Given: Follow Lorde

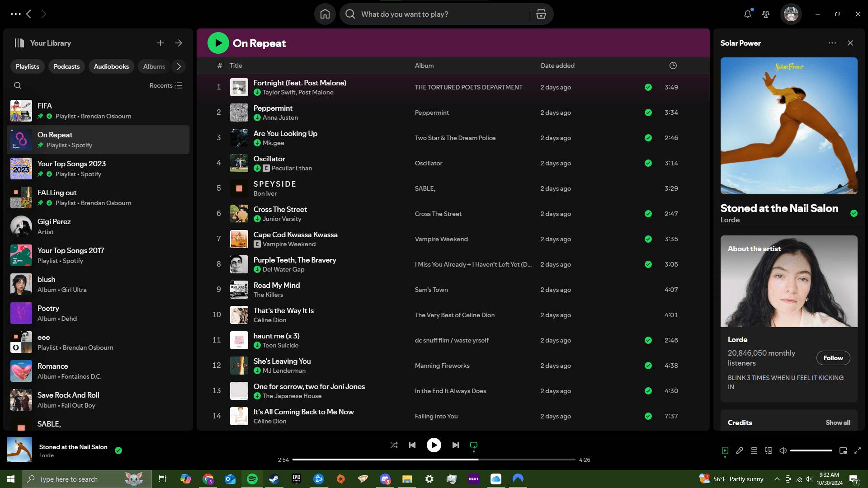Looking at the screenshot, I should point(833,358).
